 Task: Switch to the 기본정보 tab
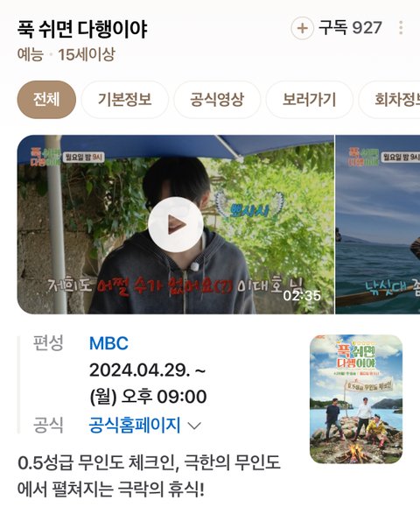coord(125,100)
